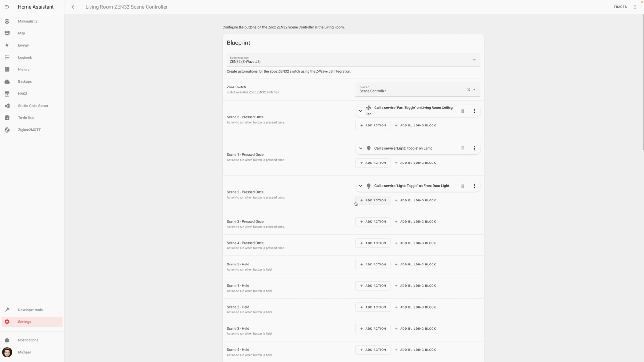
Task: Expand the Front Door Light action
Action: pyautogui.click(x=360, y=186)
